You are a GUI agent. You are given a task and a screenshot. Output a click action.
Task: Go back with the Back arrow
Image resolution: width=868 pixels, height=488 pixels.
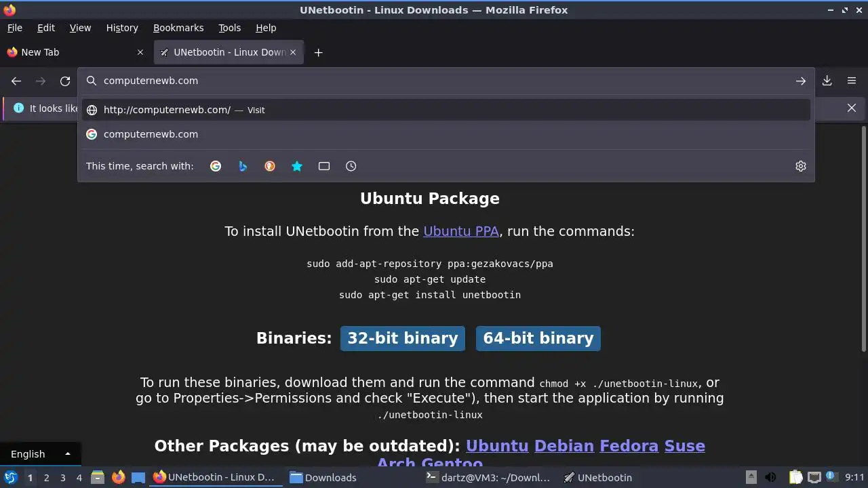pyautogui.click(x=16, y=81)
